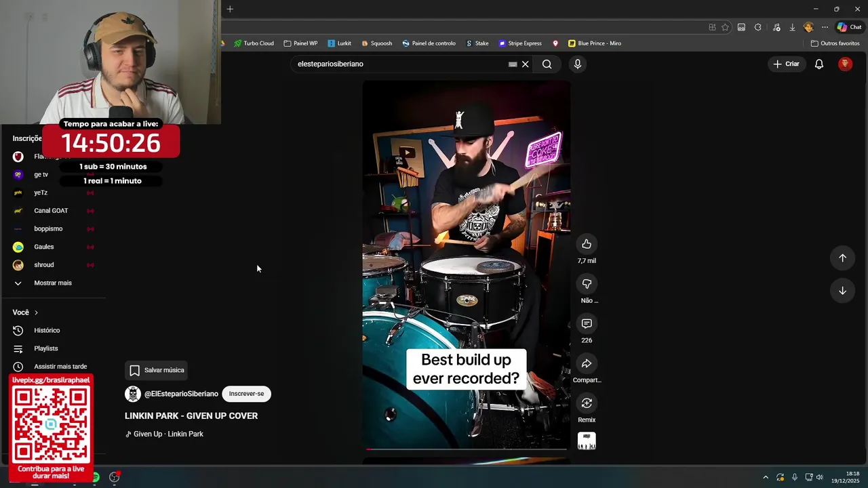Open the Blue Prince - Miro bookmark
This screenshot has height=488, width=868.
[595, 43]
